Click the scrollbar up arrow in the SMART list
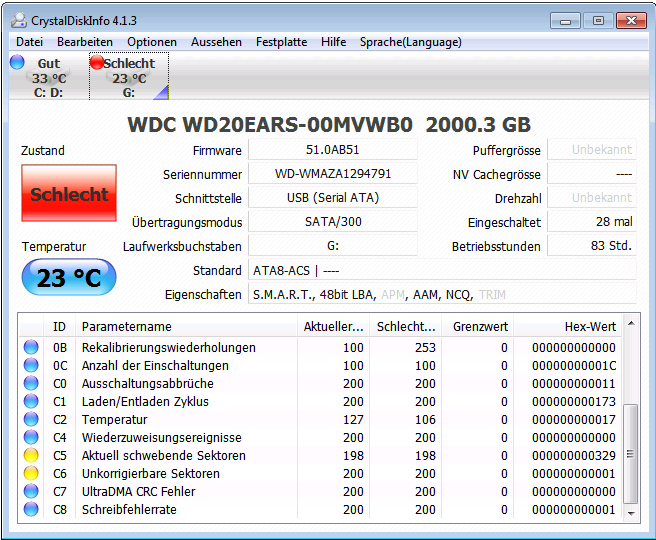Image resolution: width=656 pixels, height=540 pixels. click(x=631, y=323)
